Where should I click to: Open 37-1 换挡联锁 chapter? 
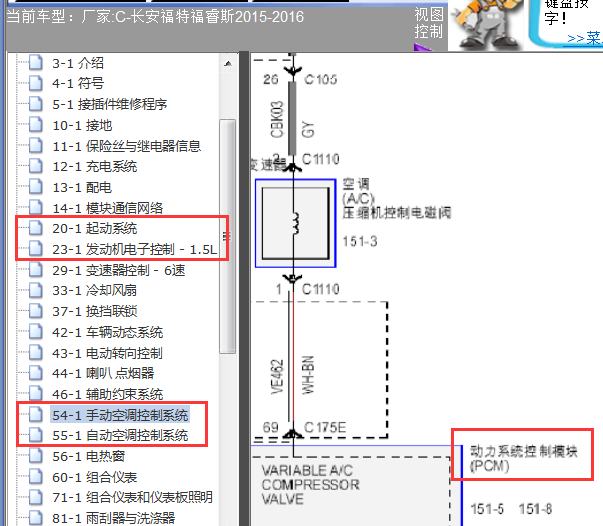(95, 311)
